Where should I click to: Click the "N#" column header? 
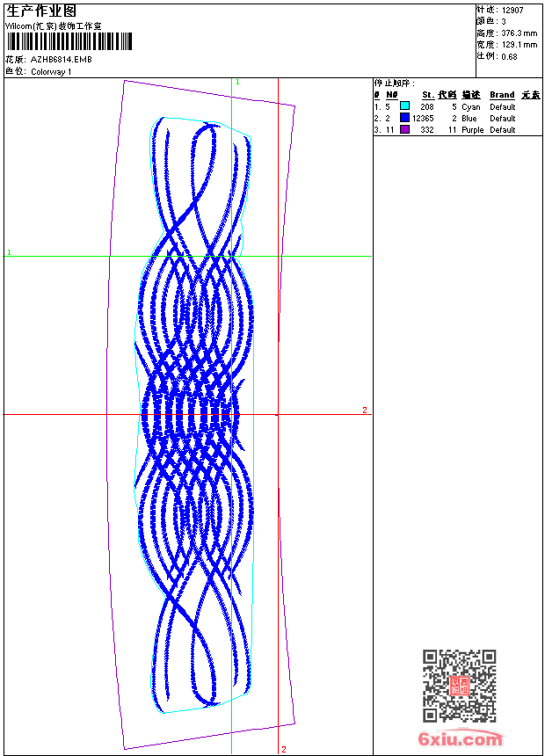click(392, 95)
